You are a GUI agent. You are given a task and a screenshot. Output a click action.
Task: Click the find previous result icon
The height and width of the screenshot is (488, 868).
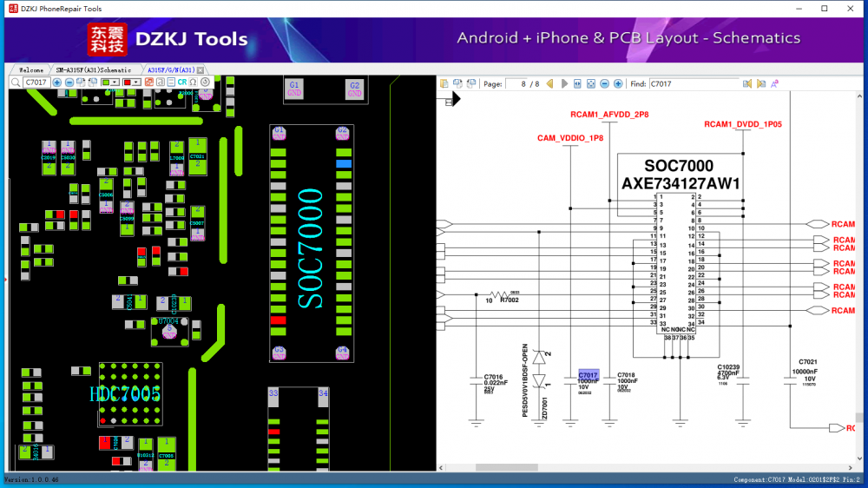[747, 83]
